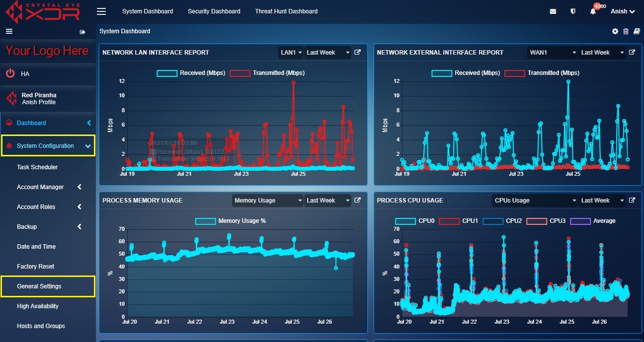The image size is (644, 342).
Task: Click 'NETWORK LAN INTERFACE REPORT' panel title
Action: 156,53
